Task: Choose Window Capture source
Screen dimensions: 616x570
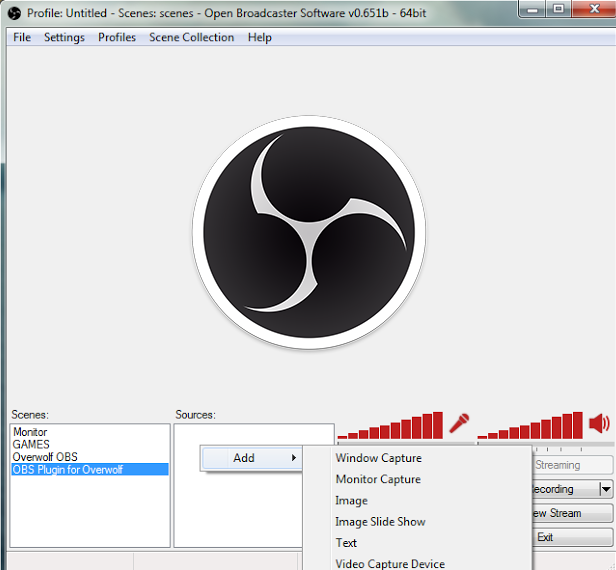Action: coord(378,458)
